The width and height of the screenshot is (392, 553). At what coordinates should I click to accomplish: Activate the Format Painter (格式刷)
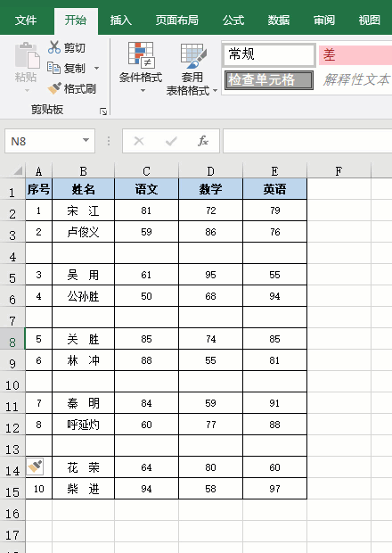click(72, 88)
